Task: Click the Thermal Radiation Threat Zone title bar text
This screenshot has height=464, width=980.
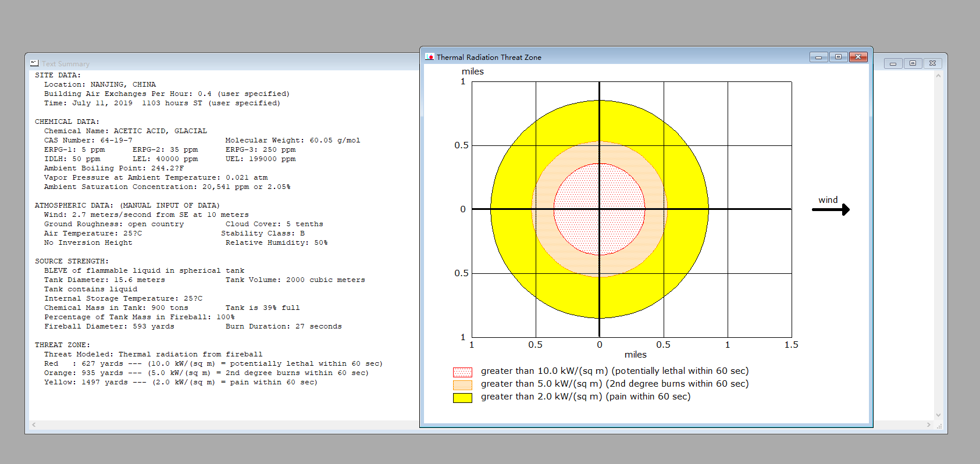Action: (489, 57)
